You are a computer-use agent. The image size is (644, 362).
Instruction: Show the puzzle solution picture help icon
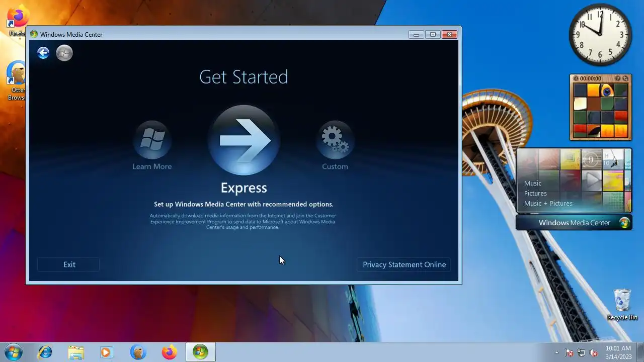[x=618, y=78]
